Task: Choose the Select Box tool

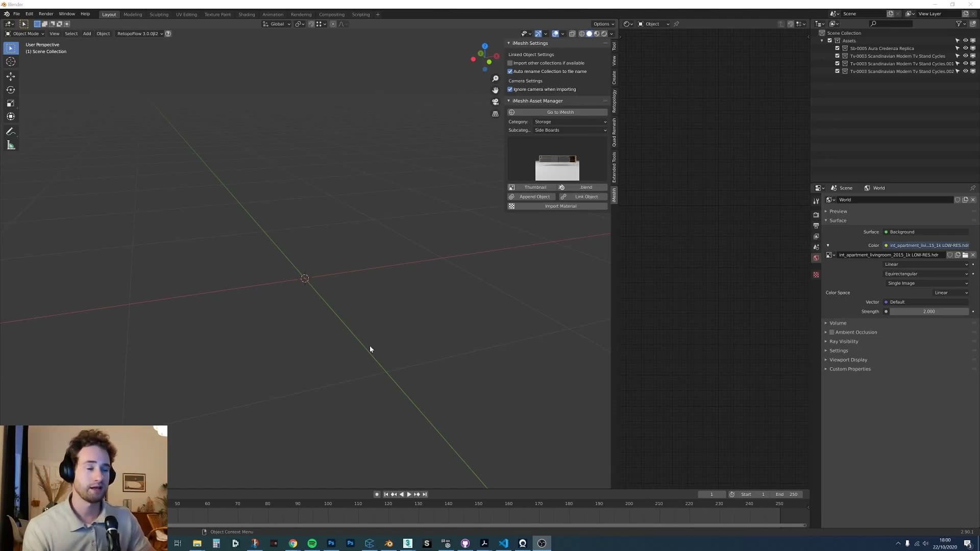Action: pyautogui.click(x=11, y=48)
